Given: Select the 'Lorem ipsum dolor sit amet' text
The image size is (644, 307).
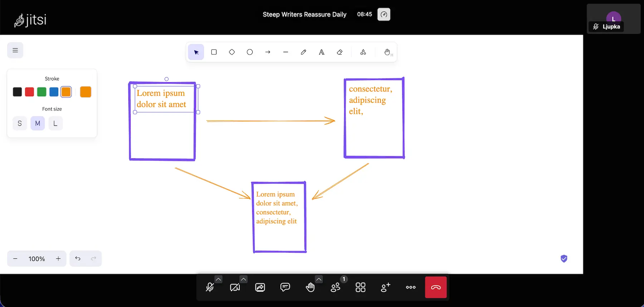Looking at the screenshot, I should click(161, 99).
